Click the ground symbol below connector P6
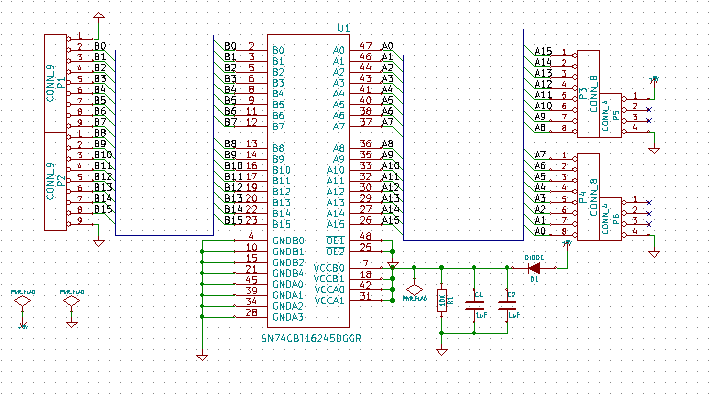Screen dimensions: 710x398 653,254
